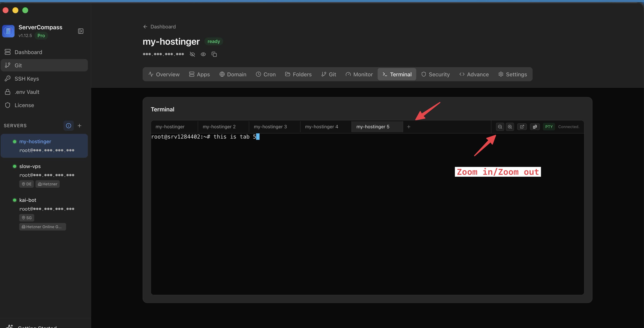Select the kai-bot server

(44, 213)
